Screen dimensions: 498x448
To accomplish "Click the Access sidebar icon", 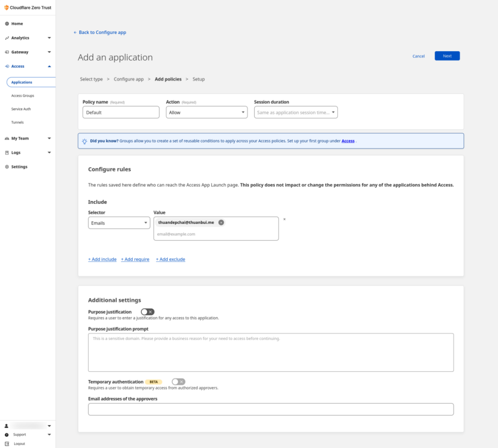I will (7, 66).
